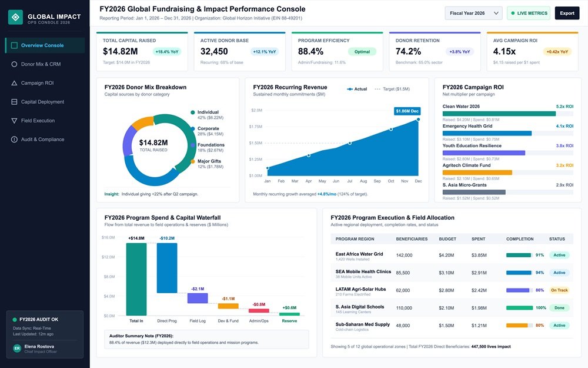Viewport: 588px width, 368px height.
Task: Click the Donor Mix & CRM circle icon
Action: [14, 64]
